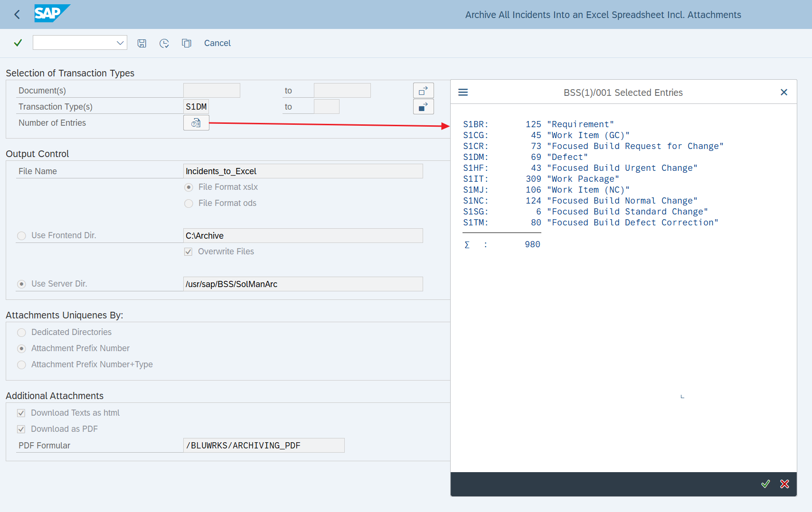Expand the command field dropdown

pyautogui.click(x=120, y=43)
